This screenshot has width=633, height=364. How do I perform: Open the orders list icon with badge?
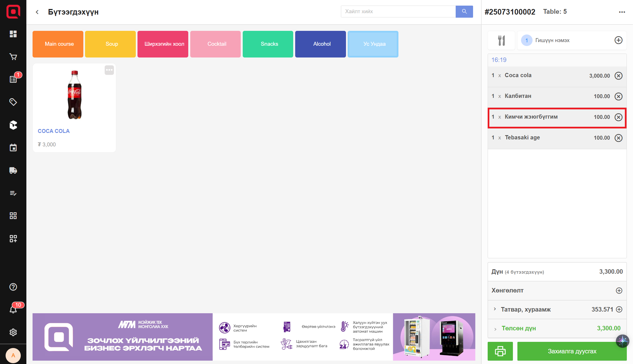click(13, 79)
